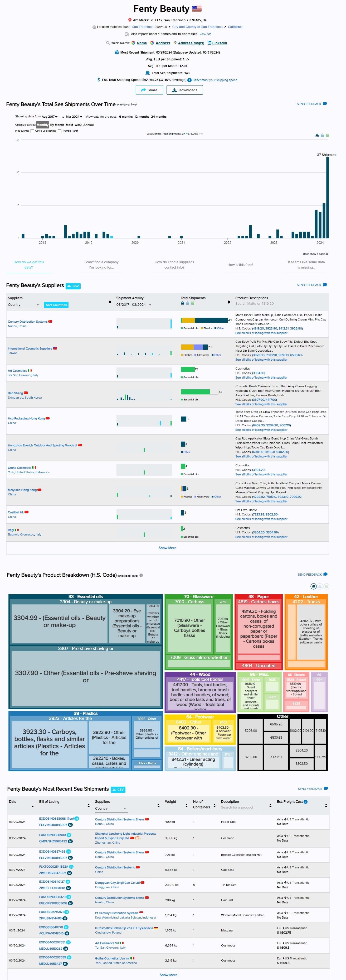Click the Sort Countries button
This screenshot has height=980, width=346.
click(x=56, y=305)
